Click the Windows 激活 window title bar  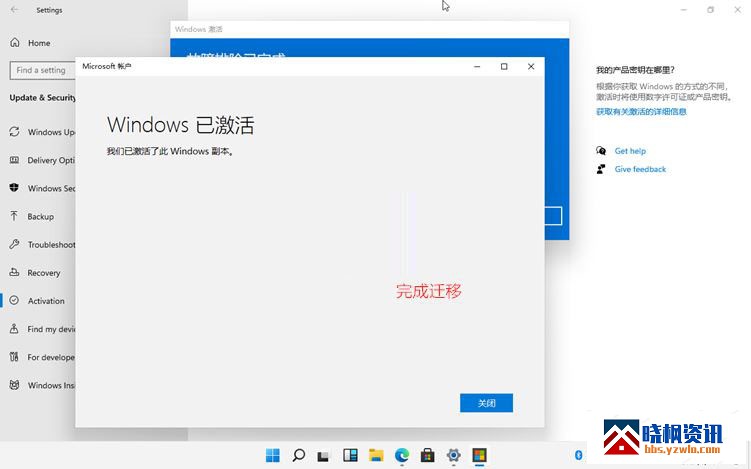click(369, 29)
